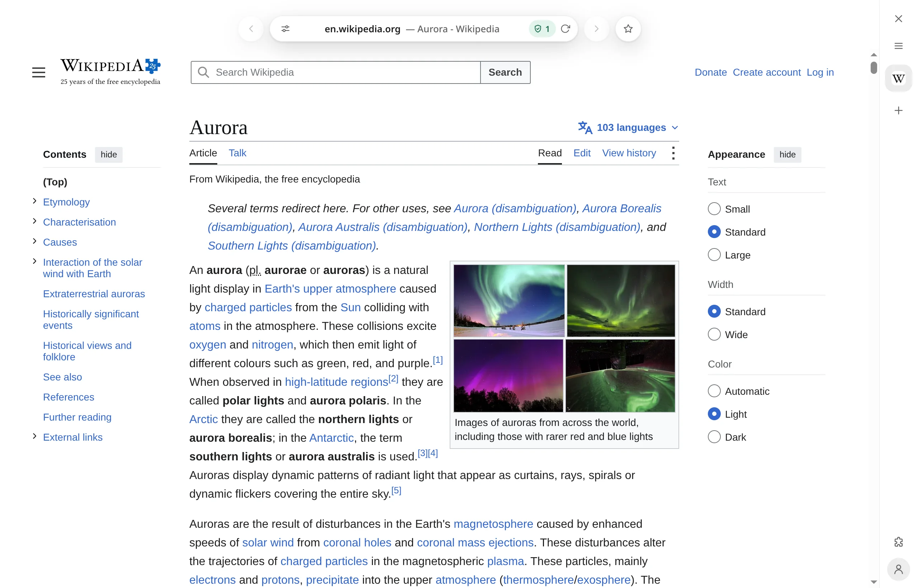
Task: Select the Wikipedia tab icon in sidebar
Action: pos(899,79)
